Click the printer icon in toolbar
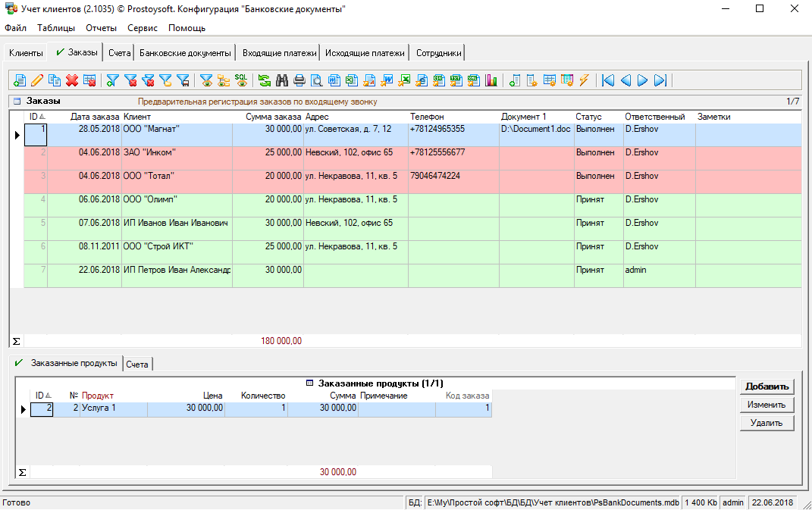Image resolution: width=812 pixels, height=510 pixels. tap(299, 80)
